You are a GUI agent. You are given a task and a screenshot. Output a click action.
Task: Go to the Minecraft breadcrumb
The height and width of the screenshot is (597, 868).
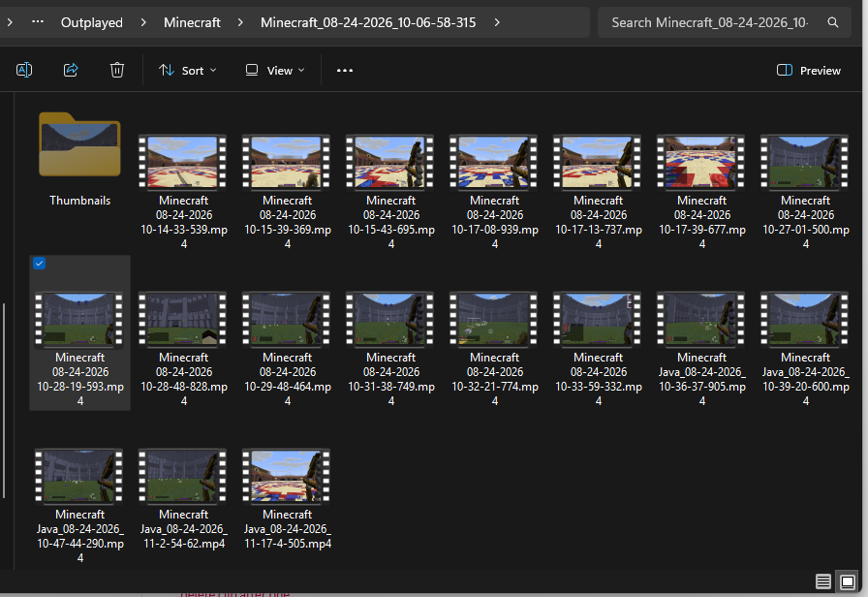(192, 22)
